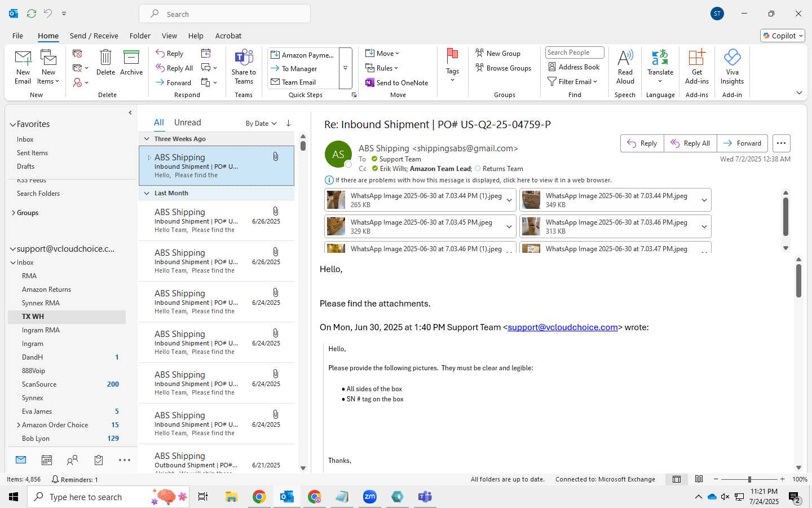The height and width of the screenshot is (508, 812).
Task: Open more navigation options ellipsis
Action: [x=125, y=460]
